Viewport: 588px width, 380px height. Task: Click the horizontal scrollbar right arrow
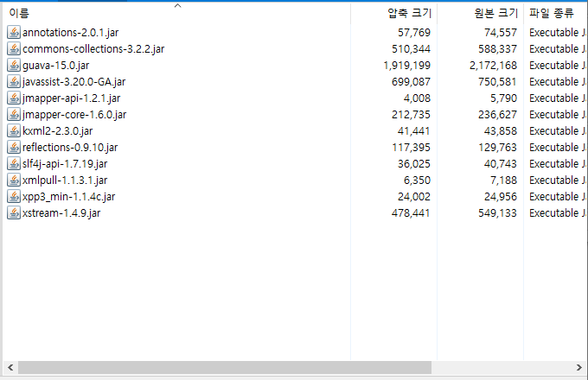pos(579,368)
